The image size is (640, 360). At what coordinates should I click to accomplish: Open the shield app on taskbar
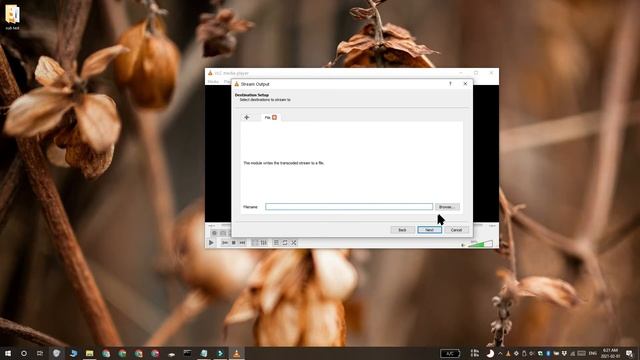click(x=56, y=353)
